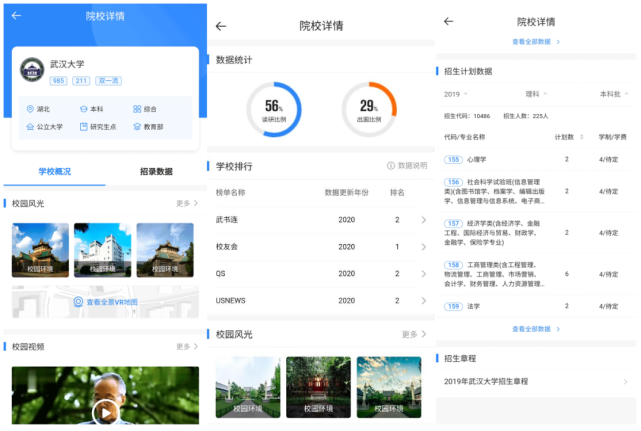Screen dimensions: 641x431
Task: Open 2019年武汉大学招生章程 chevron
Action: (625, 382)
